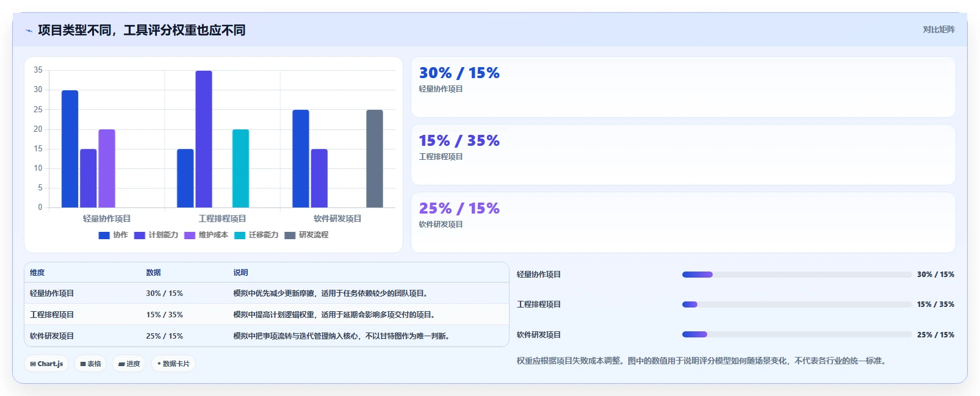Click the 软件研发项目 table row cell

click(52, 336)
